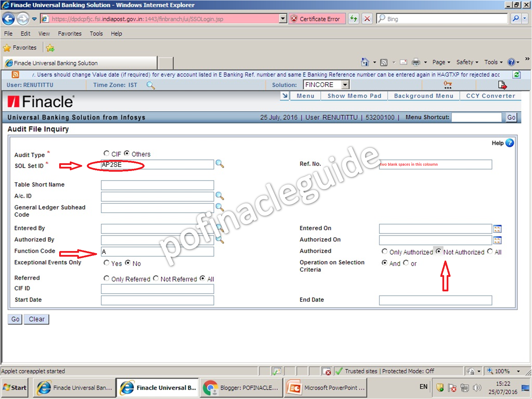This screenshot has height=399, width=532.
Task: Select the CIF audit type radio button
Action: point(107,153)
